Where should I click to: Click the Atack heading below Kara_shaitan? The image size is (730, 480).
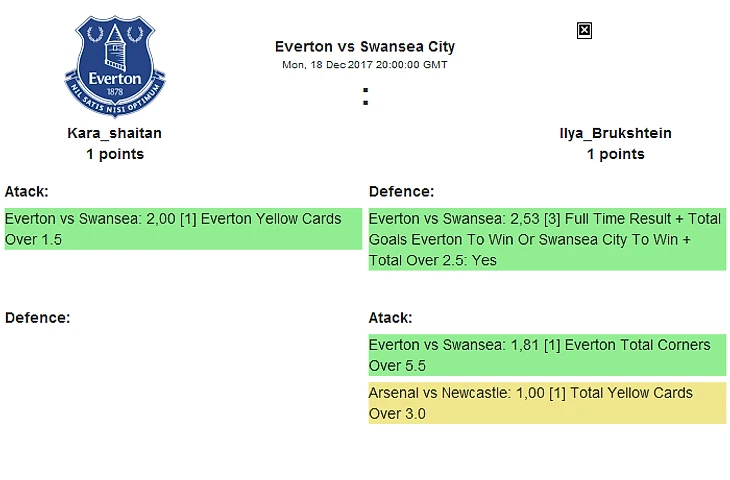click(27, 191)
